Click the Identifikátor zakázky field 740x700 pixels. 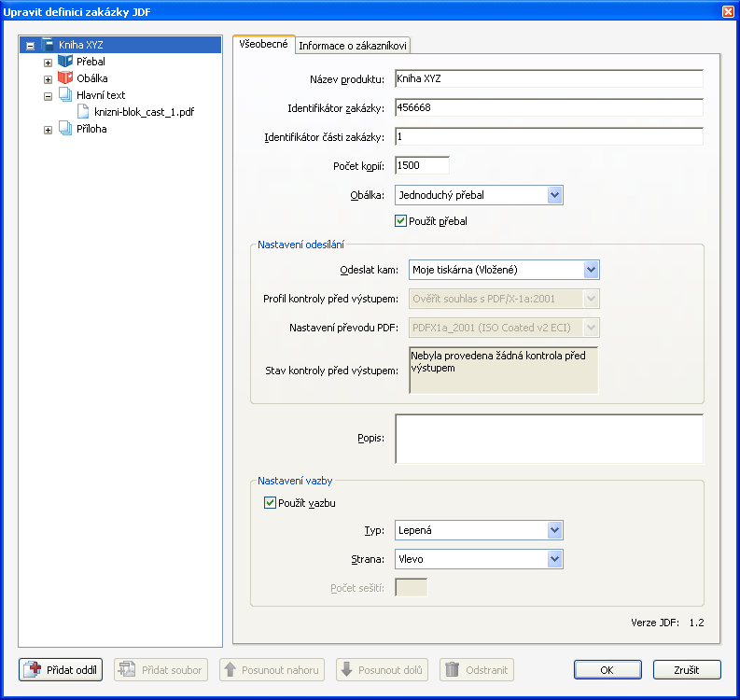click(x=549, y=107)
